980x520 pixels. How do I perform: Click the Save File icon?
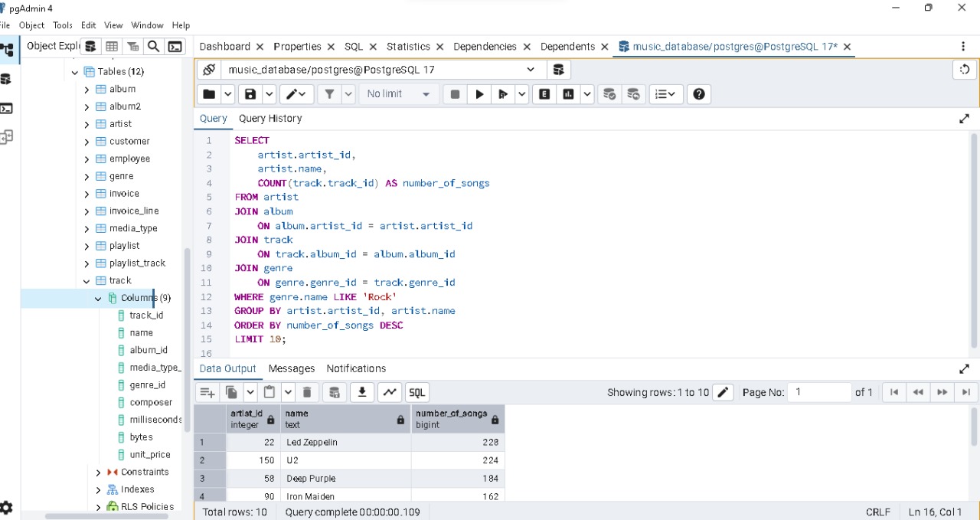250,94
